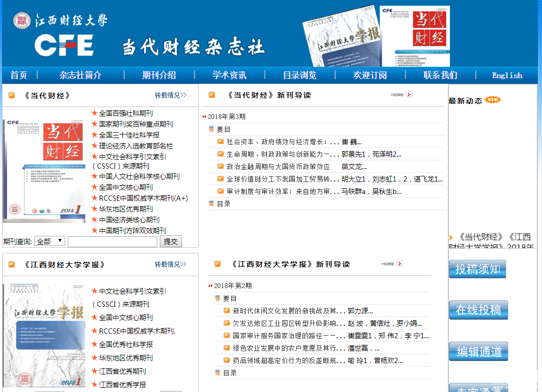542x392 pixels.
Task: Click the 要目 icon under 2018年第2期
Action: pyautogui.click(x=217, y=298)
